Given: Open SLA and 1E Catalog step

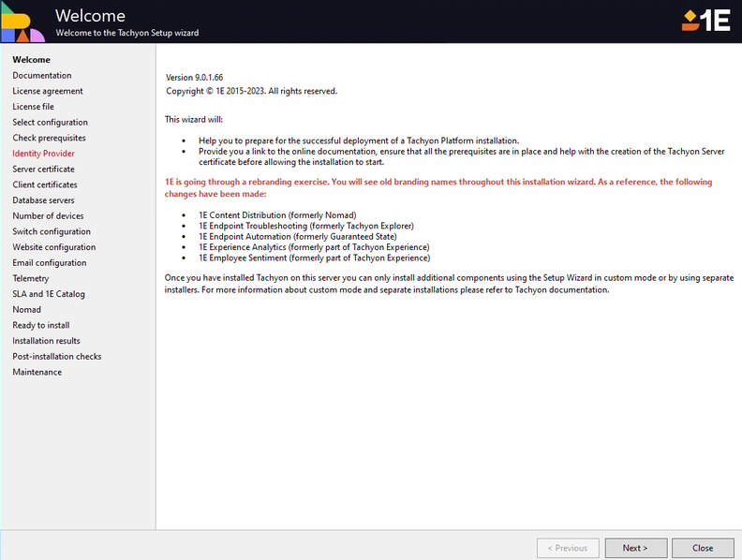Looking at the screenshot, I should pos(49,294).
